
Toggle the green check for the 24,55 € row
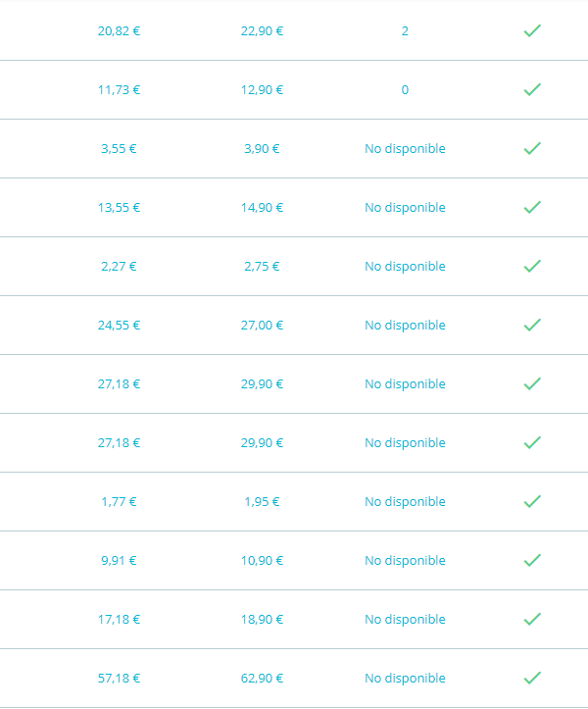coord(532,325)
